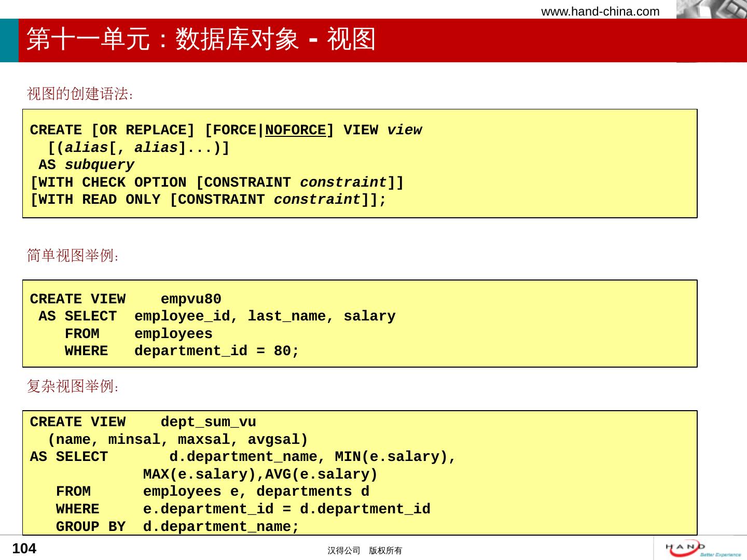Click the heading 复杂视图举例

74,386
